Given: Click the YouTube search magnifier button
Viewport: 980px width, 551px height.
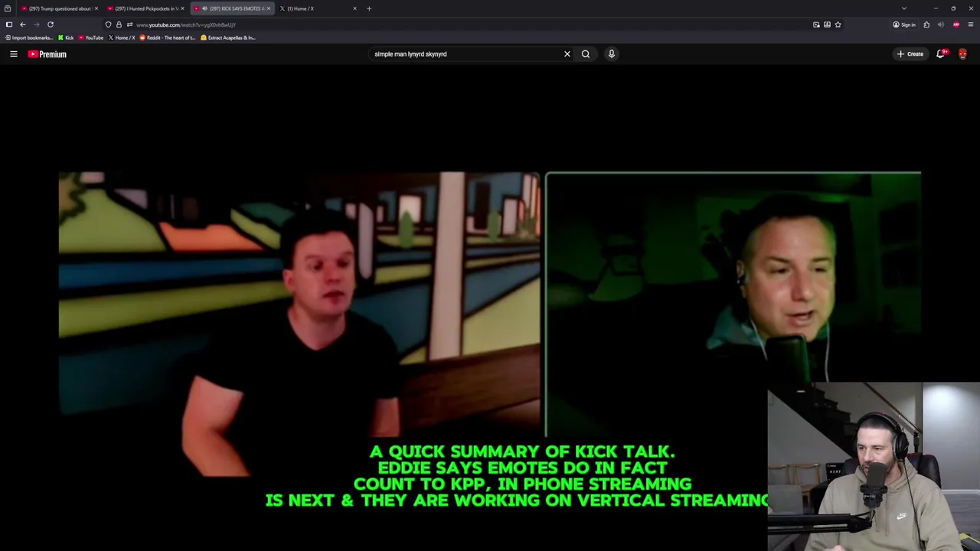Looking at the screenshot, I should [x=586, y=54].
